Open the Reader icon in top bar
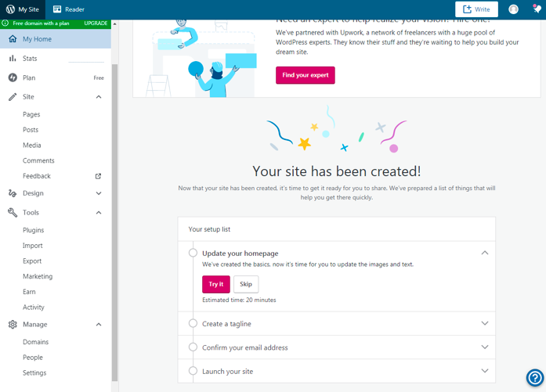Screen dimensions: 546x392 [x=57, y=9]
